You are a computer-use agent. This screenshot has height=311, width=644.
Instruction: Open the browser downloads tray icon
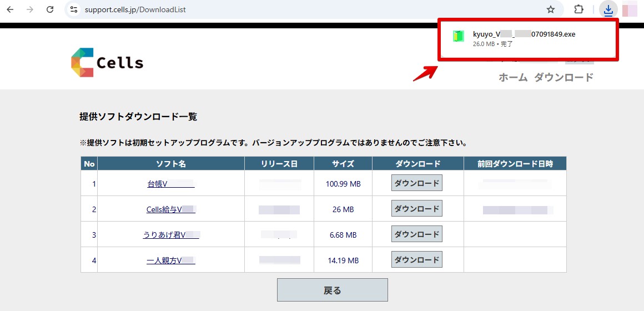[x=608, y=9]
